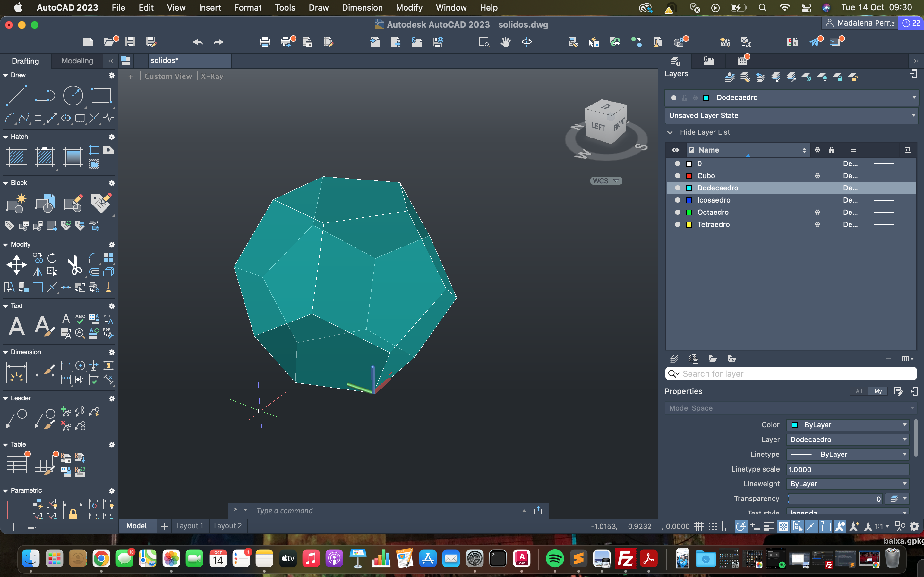Image resolution: width=924 pixels, height=577 pixels.
Task: Toggle grid display in status bar
Action: tap(698, 527)
